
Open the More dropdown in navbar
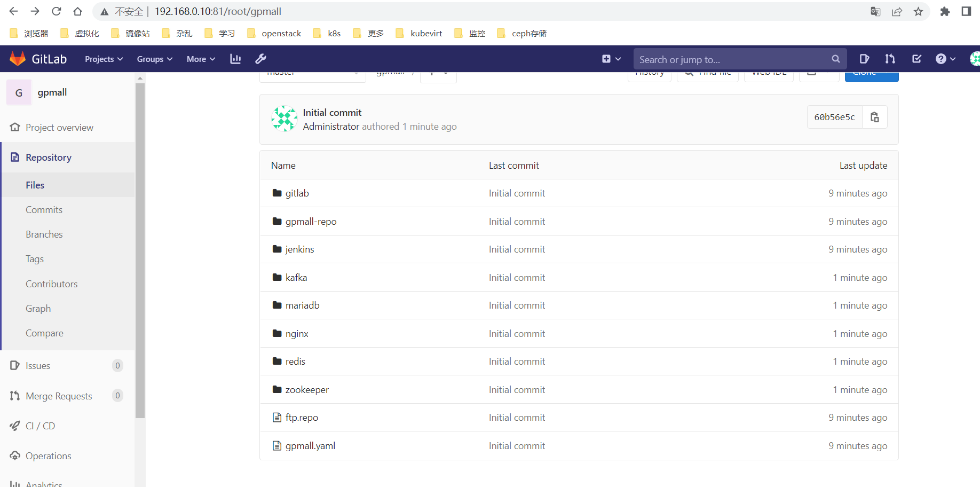click(x=201, y=59)
